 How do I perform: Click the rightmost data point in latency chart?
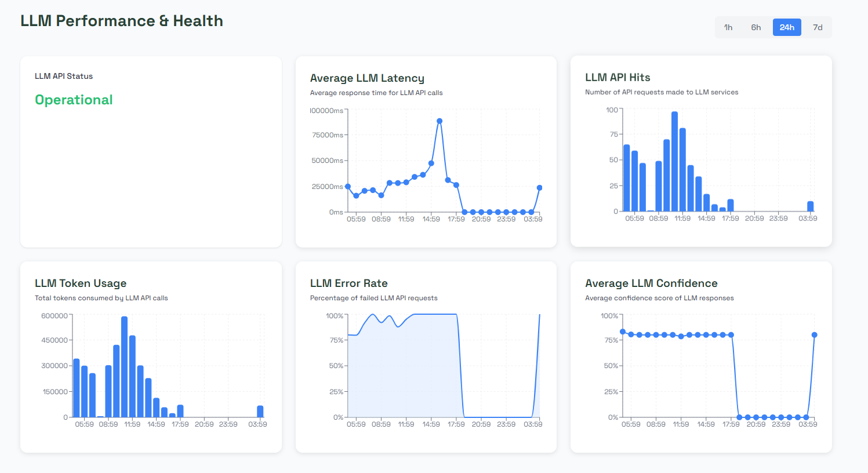pyautogui.click(x=540, y=188)
